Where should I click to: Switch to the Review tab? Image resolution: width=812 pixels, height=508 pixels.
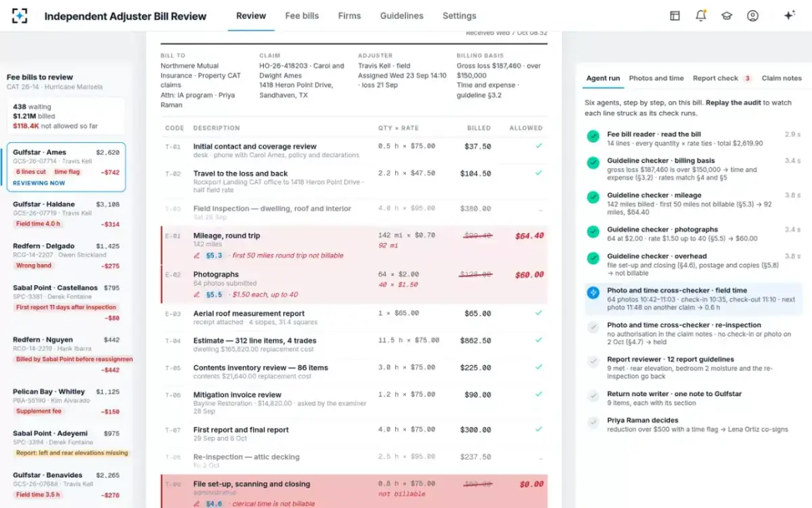(251, 16)
